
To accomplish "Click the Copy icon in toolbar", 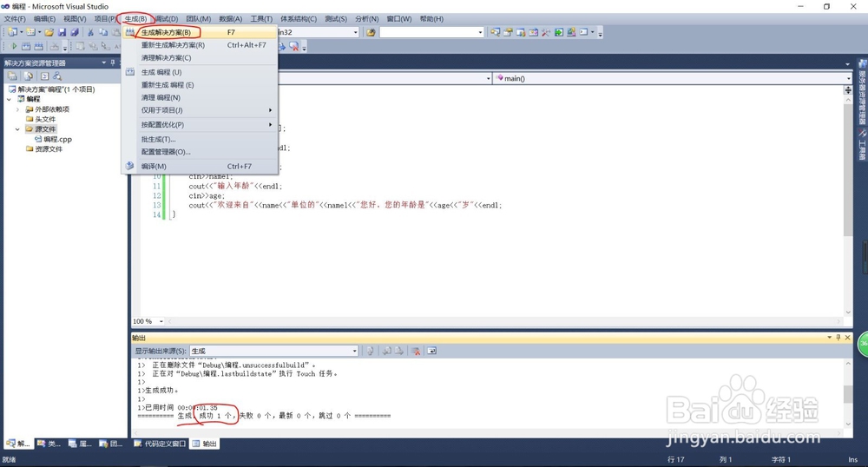I will 103,32.
